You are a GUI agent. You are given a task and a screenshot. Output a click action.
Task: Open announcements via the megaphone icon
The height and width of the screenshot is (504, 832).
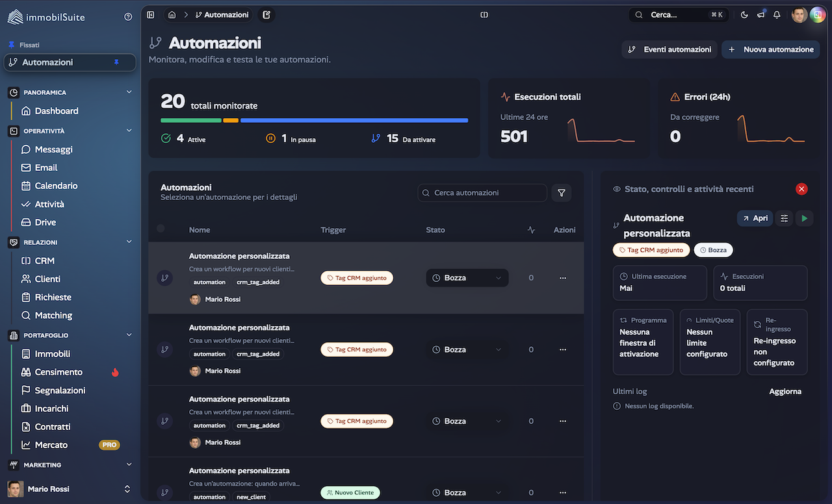click(x=760, y=14)
